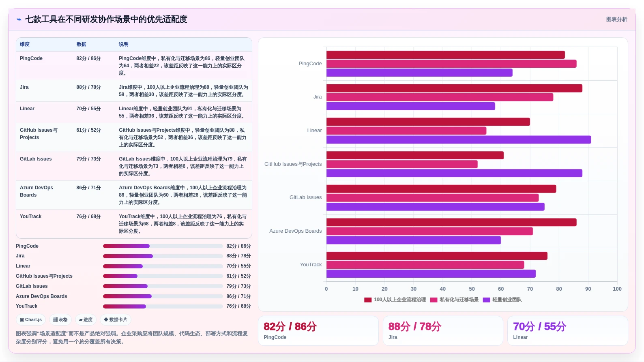The width and height of the screenshot is (644, 362).
Task: Select the 表格 tag chip
Action: (60, 320)
